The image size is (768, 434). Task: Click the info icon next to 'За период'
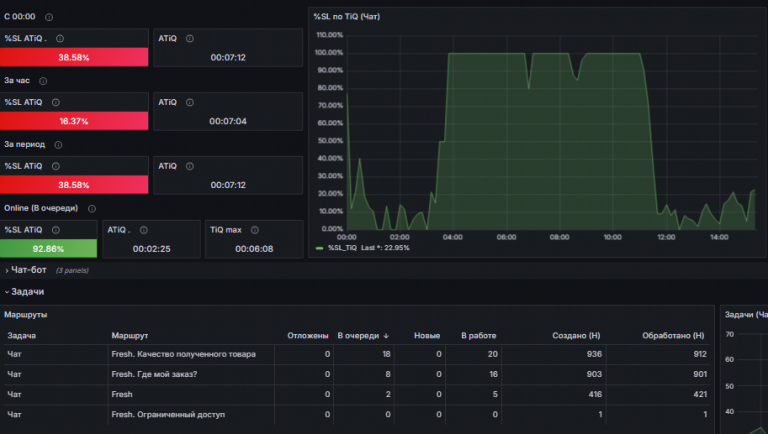[58, 145]
